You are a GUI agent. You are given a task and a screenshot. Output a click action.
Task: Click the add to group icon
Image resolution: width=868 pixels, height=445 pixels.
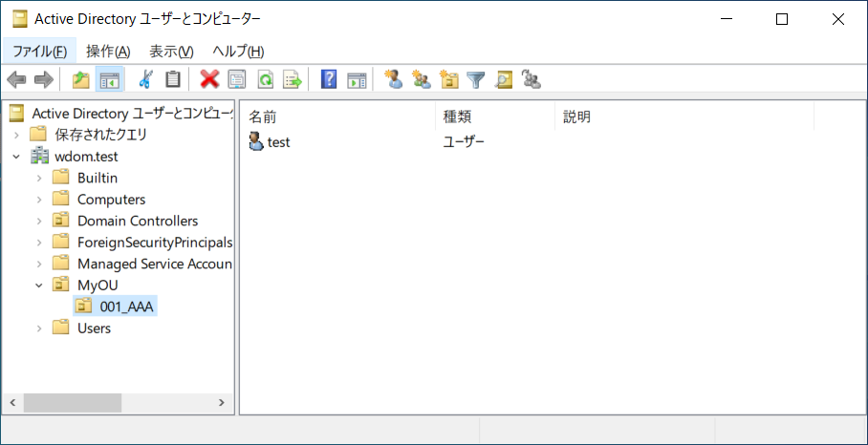click(x=532, y=79)
